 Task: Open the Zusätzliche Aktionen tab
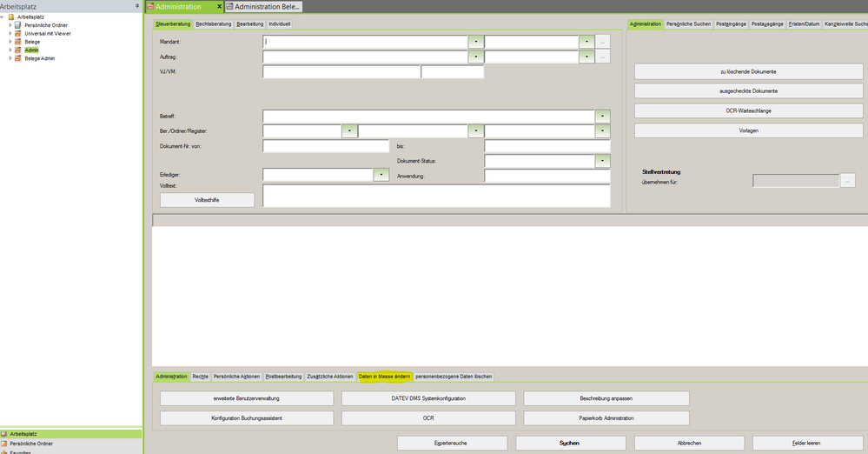[x=330, y=377]
